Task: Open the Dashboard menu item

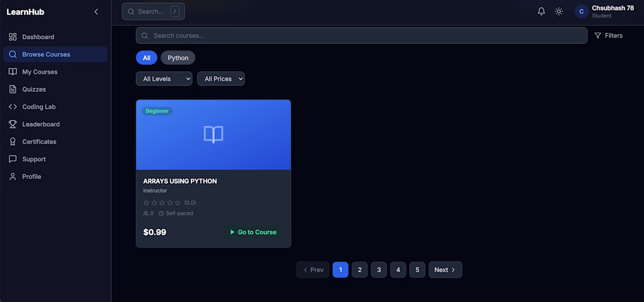Action: (x=56, y=37)
